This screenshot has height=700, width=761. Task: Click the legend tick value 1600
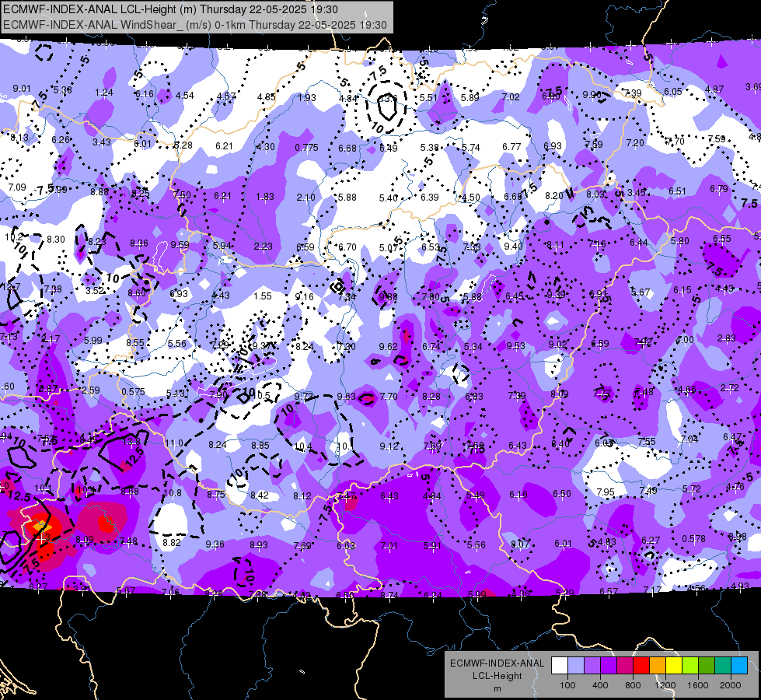pyautogui.click(x=698, y=685)
